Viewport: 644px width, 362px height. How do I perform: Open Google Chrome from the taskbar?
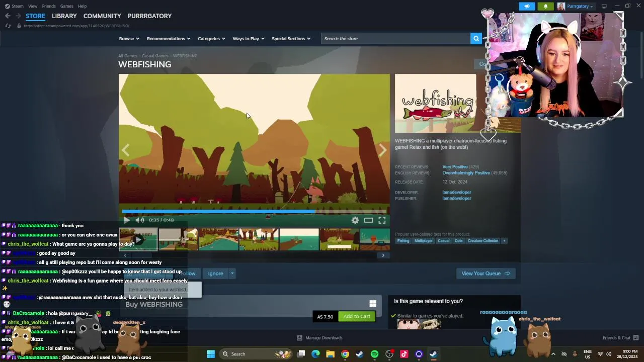coord(345,354)
